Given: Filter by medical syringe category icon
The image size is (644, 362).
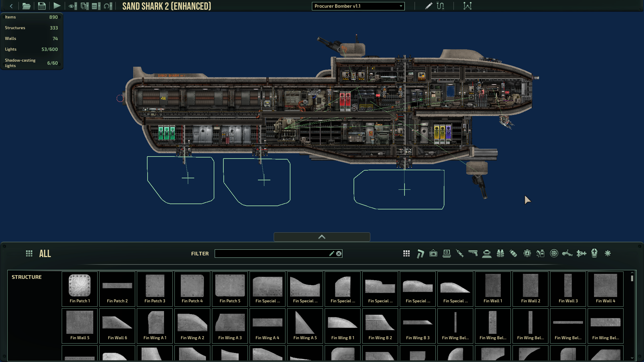Looking at the screenshot, I should [460, 254].
